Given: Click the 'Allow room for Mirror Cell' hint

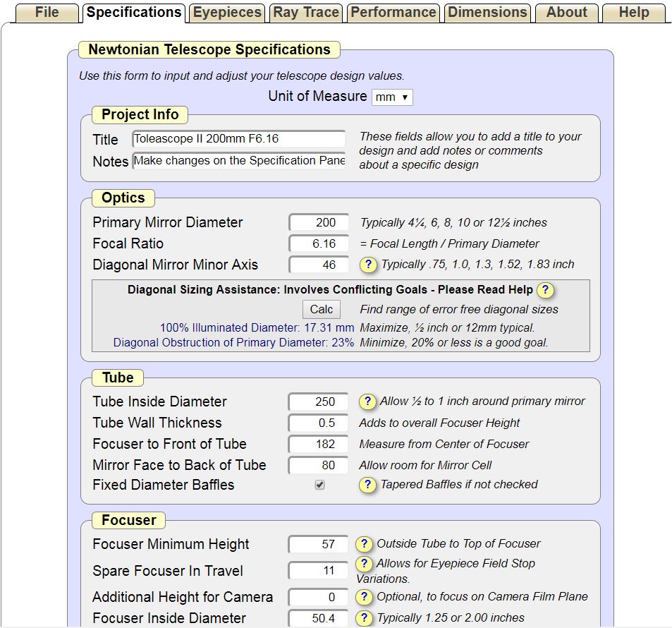Looking at the screenshot, I should (425, 465).
